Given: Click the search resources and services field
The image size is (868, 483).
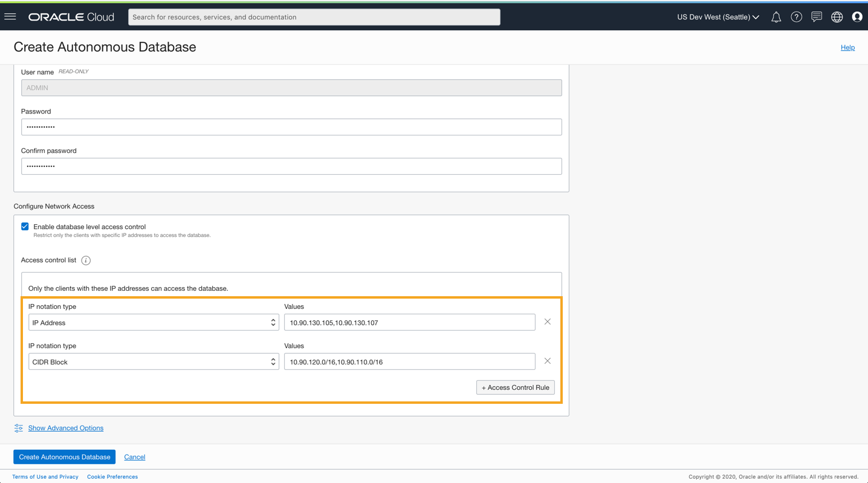Looking at the screenshot, I should [314, 17].
